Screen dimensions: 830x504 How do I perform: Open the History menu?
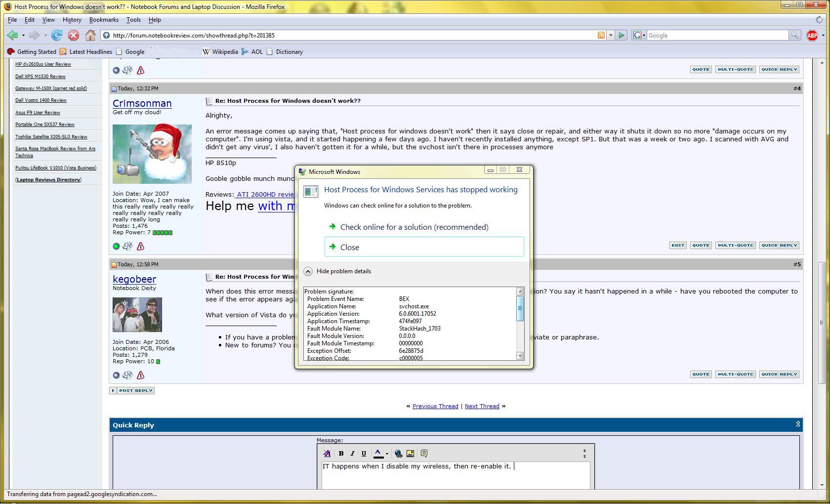[x=72, y=20]
